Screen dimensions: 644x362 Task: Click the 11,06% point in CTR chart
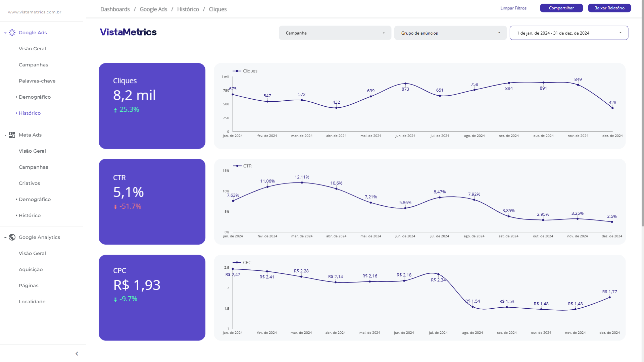267,187
